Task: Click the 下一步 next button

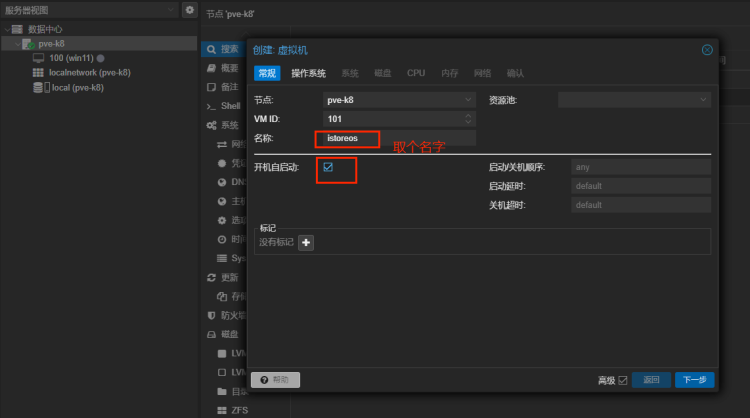Action: click(695, 380)
